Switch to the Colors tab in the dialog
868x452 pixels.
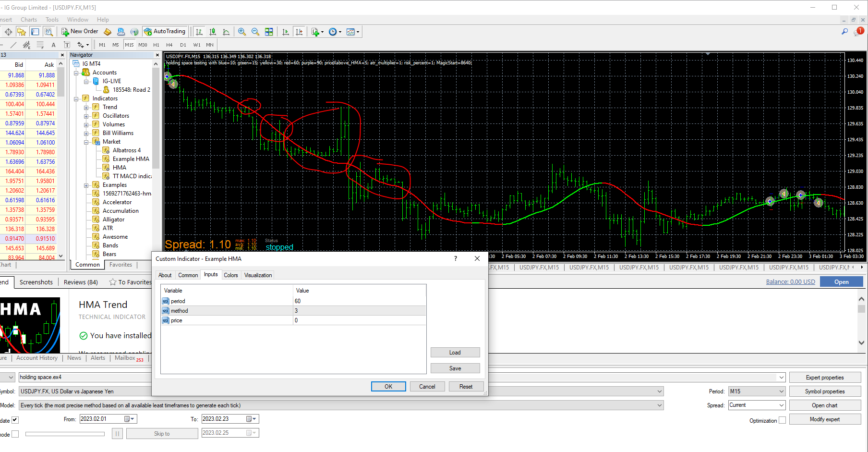click(x=230, y=275)
